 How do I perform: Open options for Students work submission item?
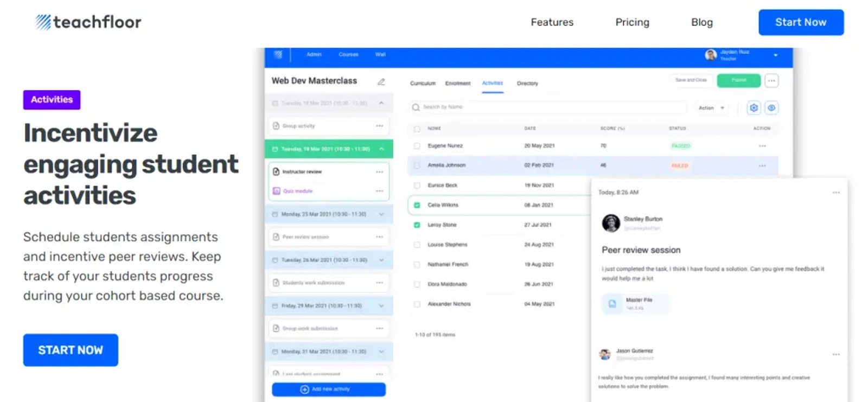379,283
